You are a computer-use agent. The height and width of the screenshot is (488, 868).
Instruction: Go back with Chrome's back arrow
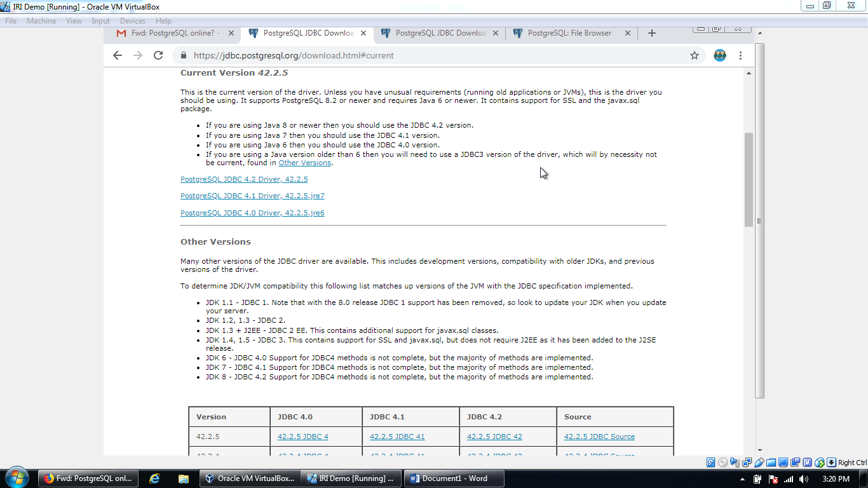point(117,55)
